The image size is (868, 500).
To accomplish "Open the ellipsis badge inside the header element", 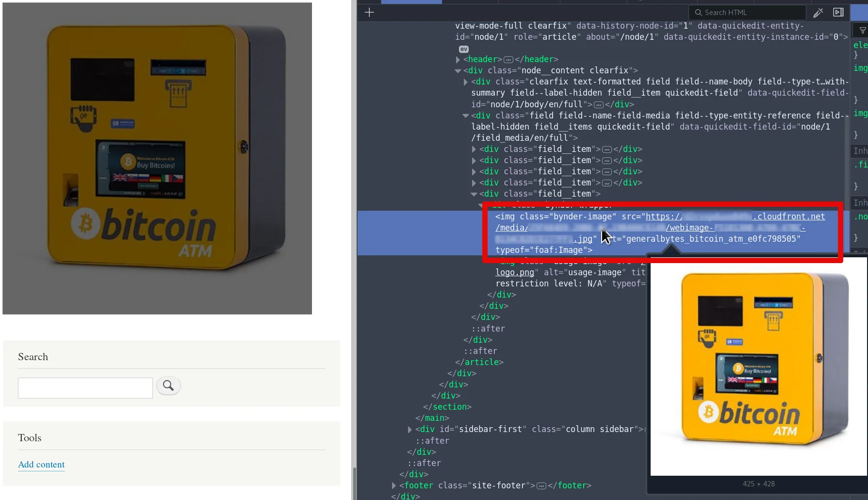I will 508,60.
